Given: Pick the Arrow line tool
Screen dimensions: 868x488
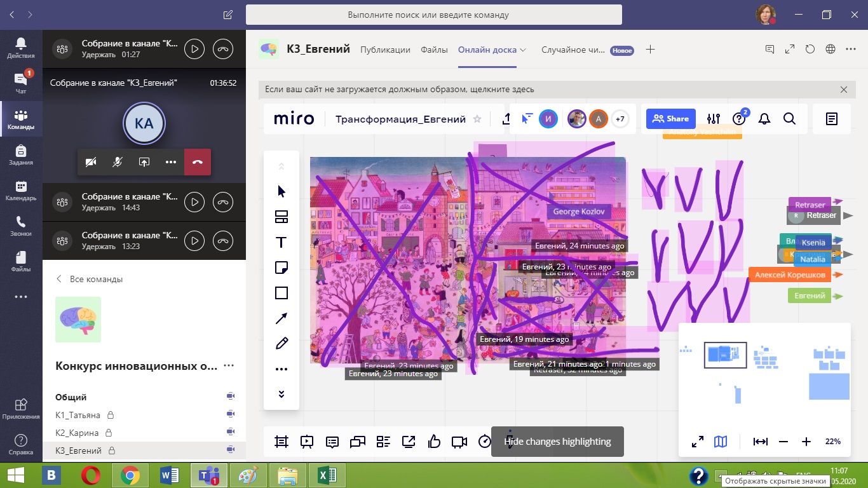Looking at the screenshot, I should [x=281, y=318].
